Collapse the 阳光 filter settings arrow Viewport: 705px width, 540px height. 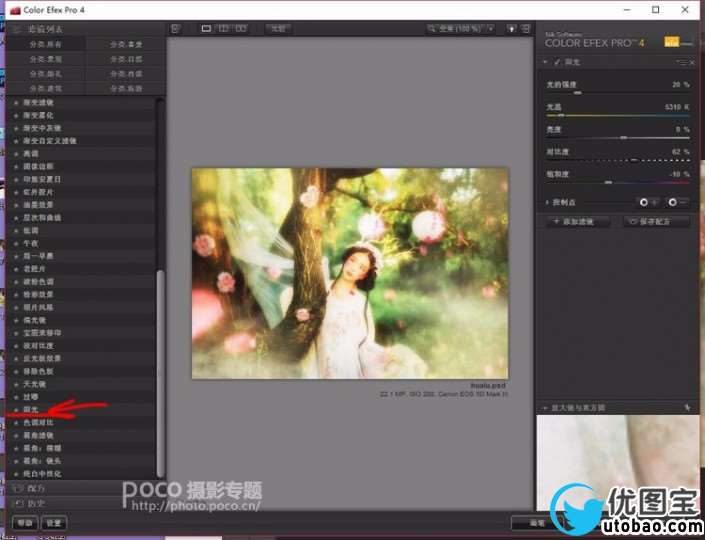click(x=546, y=63)
